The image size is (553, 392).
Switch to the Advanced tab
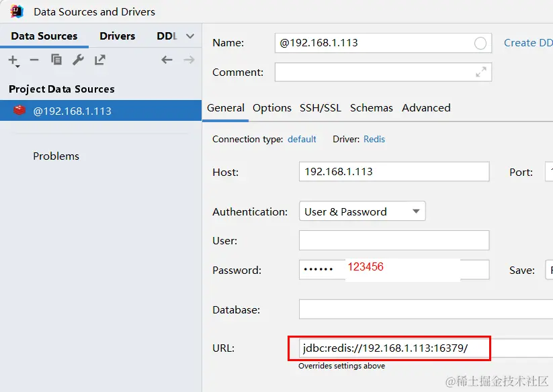[426, 108]
